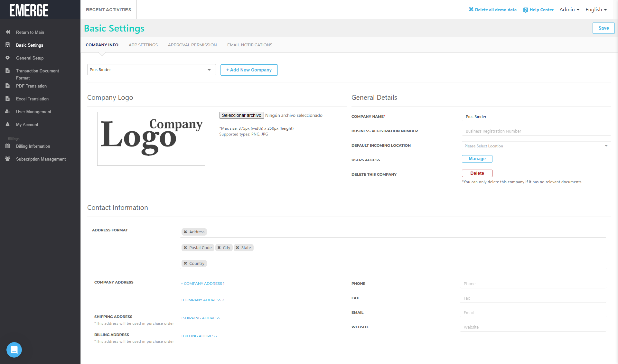
Task: Open the chat support bubble
Action: pos(14,350)
